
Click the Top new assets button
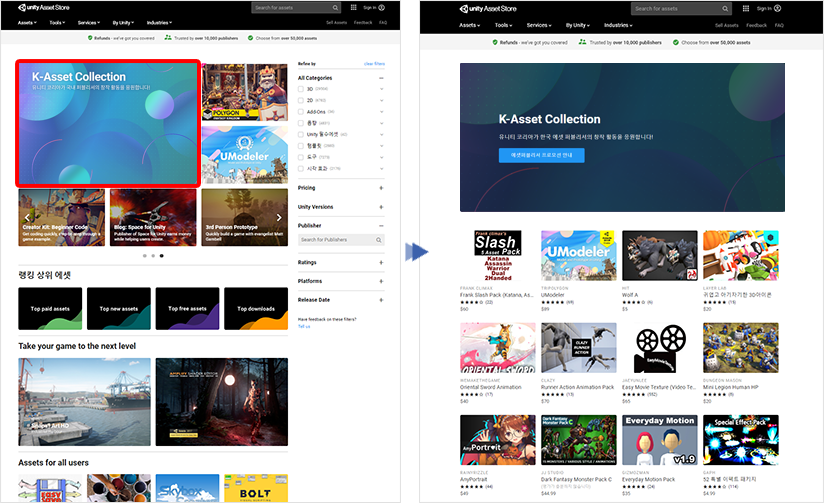click(x=119, y=309)
